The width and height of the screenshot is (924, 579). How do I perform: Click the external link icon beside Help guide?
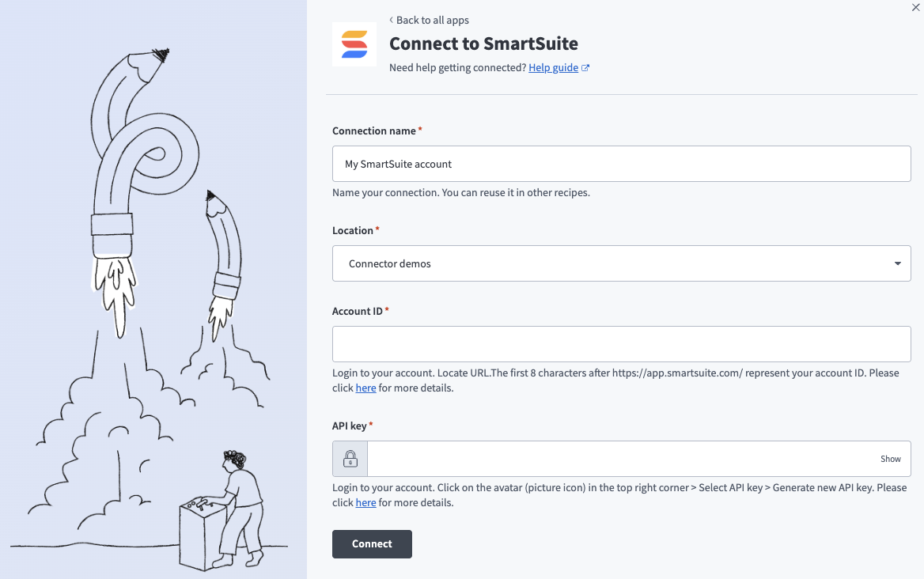point(585,66)
